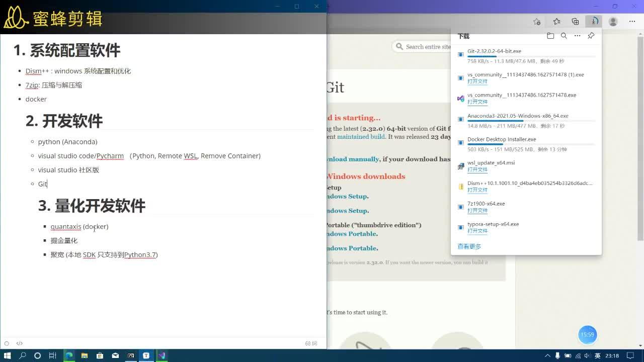Image resolution: width=644 pixels, height=362 pixels.
Task: Open the Edge profile avatar
Action: point(613,22)
